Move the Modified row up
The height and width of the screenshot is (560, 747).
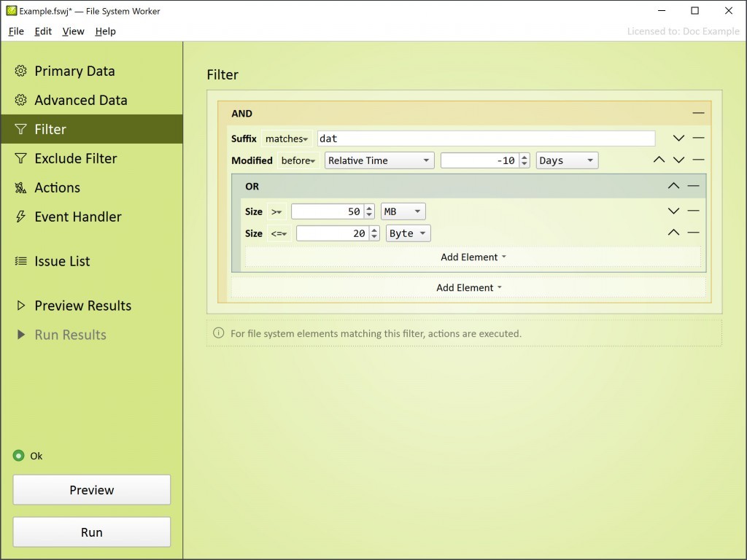click(659, 160)
